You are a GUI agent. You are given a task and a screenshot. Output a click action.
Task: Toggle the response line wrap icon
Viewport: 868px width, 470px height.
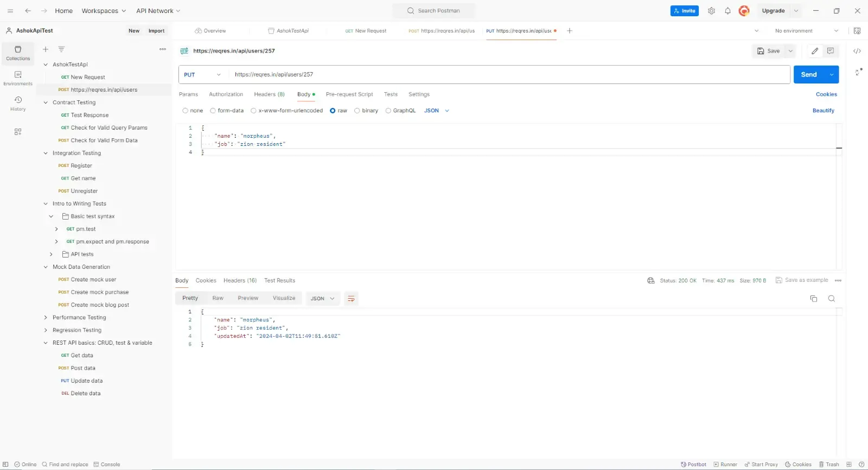tap(351, 299)
